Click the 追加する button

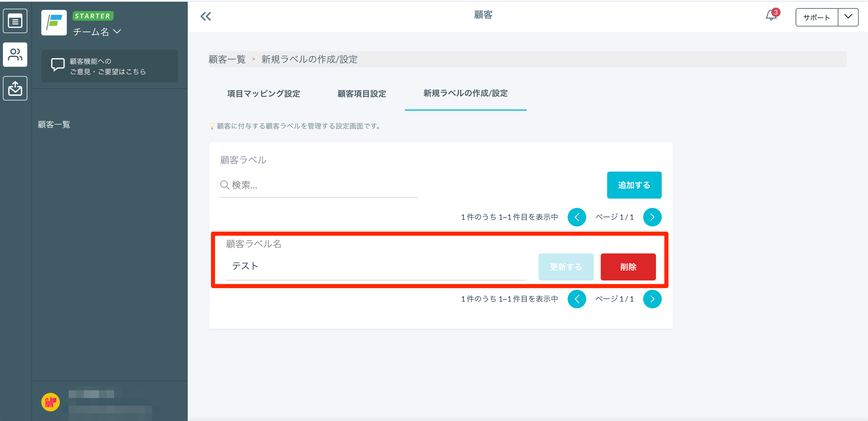tap(634, 185)
